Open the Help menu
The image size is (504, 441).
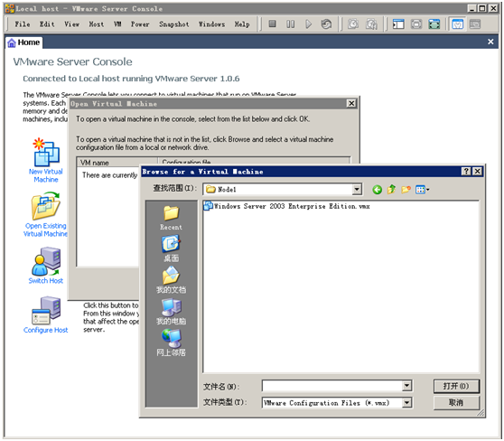click(242, 24)
